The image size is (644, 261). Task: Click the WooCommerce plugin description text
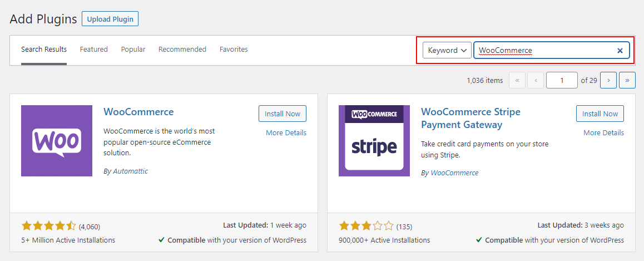click(x=160, y=142)
